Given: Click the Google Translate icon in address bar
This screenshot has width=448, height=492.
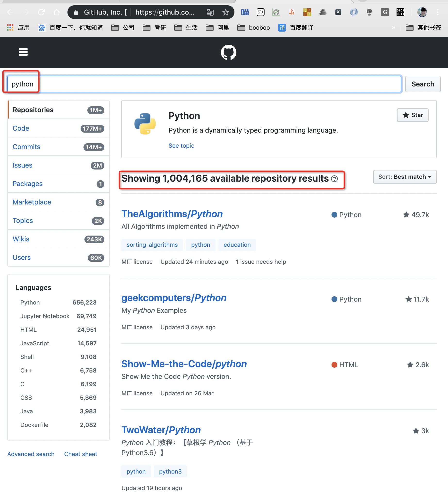Looking at the screenshot, I should (x=210, y=12).
